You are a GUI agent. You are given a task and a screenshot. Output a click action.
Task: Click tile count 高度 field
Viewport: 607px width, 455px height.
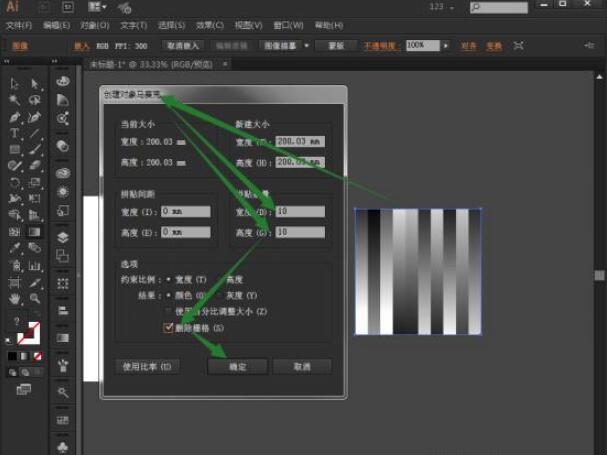[300, 232]
